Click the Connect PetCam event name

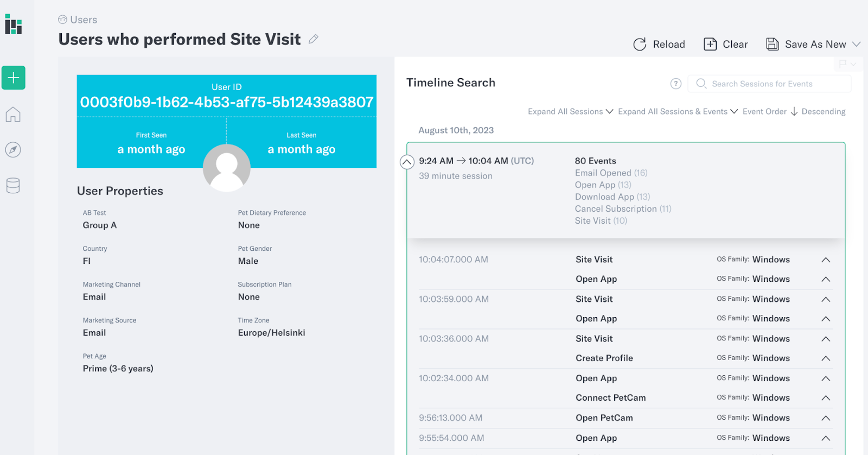[611, 398]
